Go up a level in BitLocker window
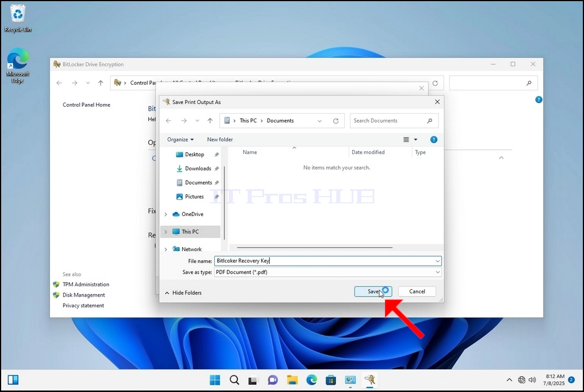The width and height of the screenshot is (584, 392). click(x=101, y=83)
